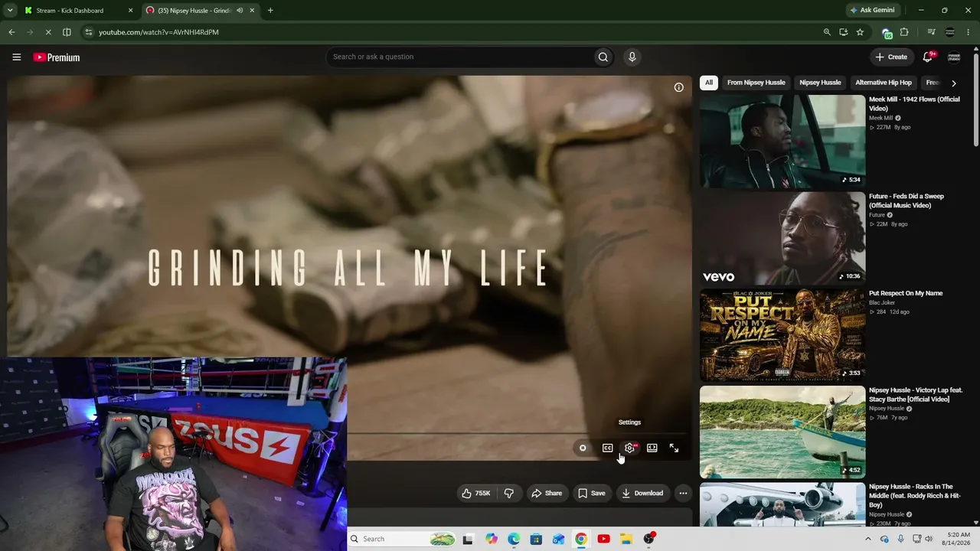Mute the YouTube tab audio icon
980x551 pixels.
(x=240, y=11)
